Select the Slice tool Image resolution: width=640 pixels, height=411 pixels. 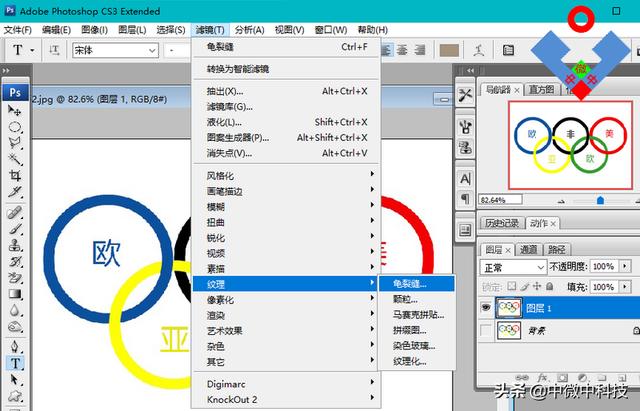point(15,191)
